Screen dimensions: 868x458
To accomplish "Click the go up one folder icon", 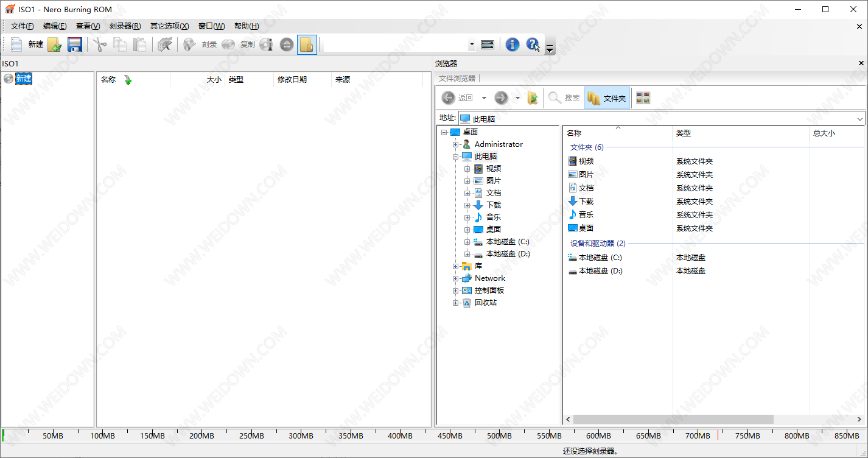I will click(533, 97).
